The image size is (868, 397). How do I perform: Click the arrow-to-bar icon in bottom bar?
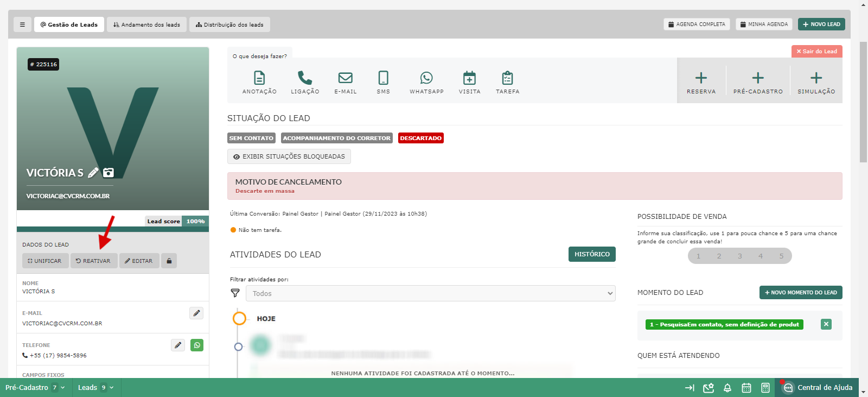coord(690,388)
